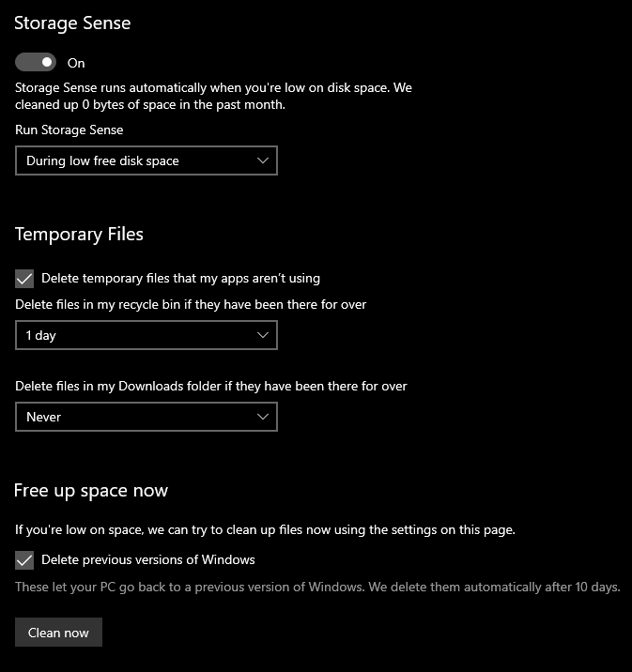Expand the recycle bin "1 day" dropdown
Viewport: 632px width, 672px height.
tap(146, 335)
